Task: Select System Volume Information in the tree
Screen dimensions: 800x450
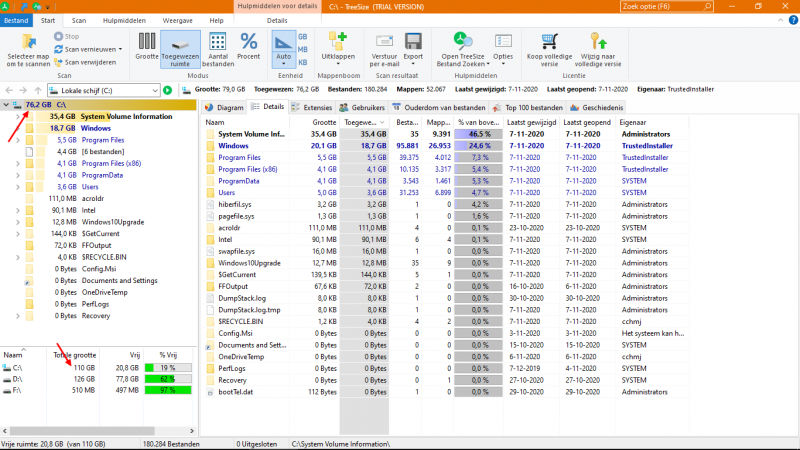Action: [x=126, y=116]
